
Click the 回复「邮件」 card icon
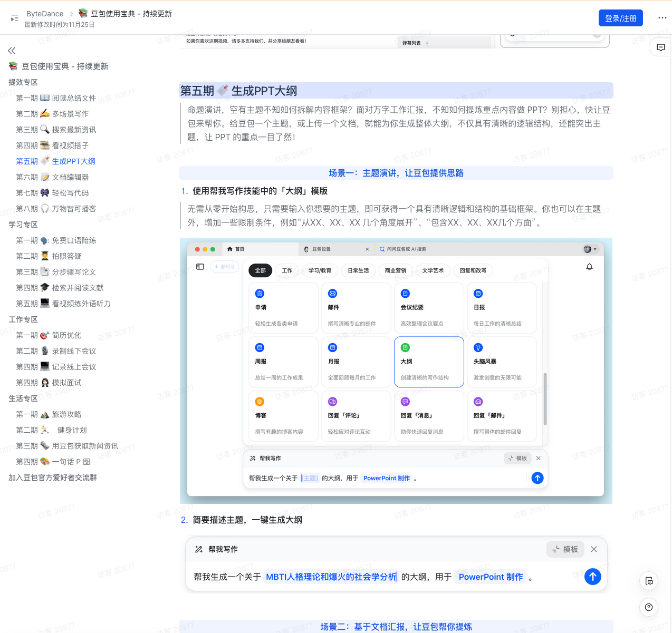(x=478, y=402)
